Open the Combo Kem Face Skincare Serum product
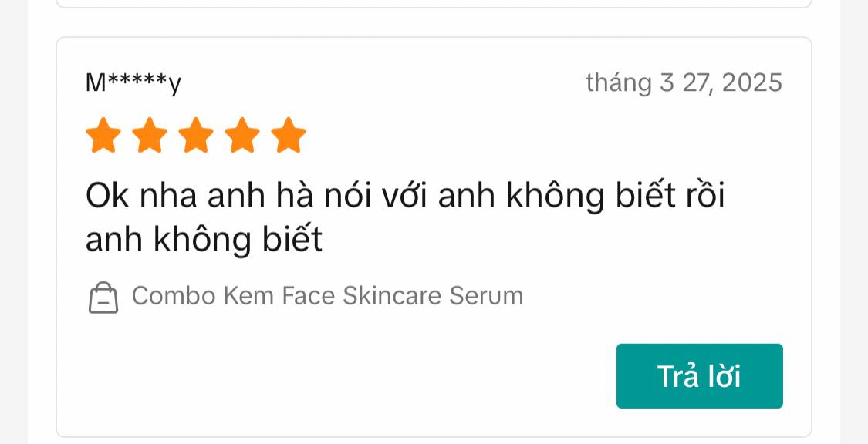This screenshot has height=444, width=868. (327, 295)
